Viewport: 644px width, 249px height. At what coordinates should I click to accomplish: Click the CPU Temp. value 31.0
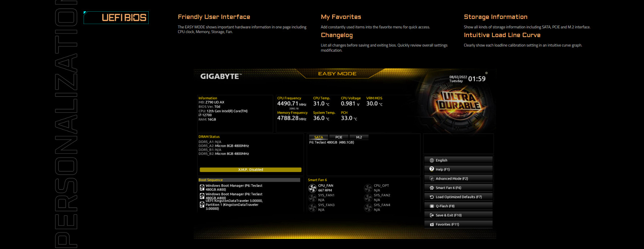click(x=321, y=104)
